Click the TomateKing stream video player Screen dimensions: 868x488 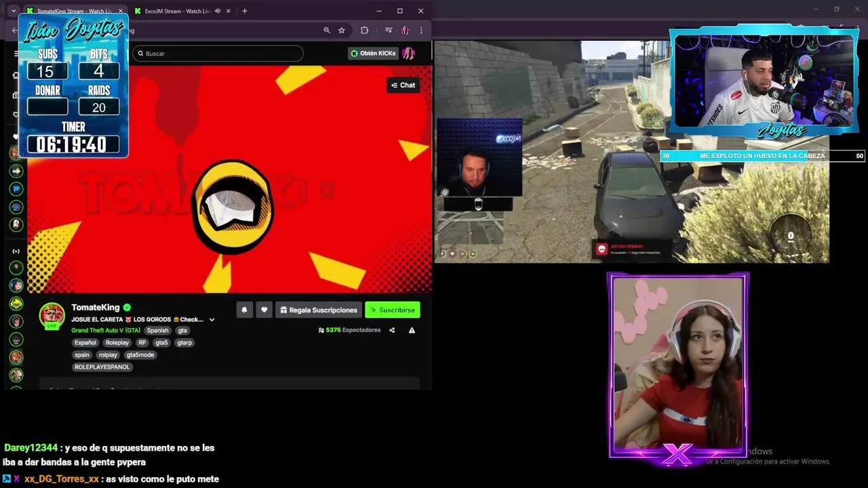pos(229,179)
